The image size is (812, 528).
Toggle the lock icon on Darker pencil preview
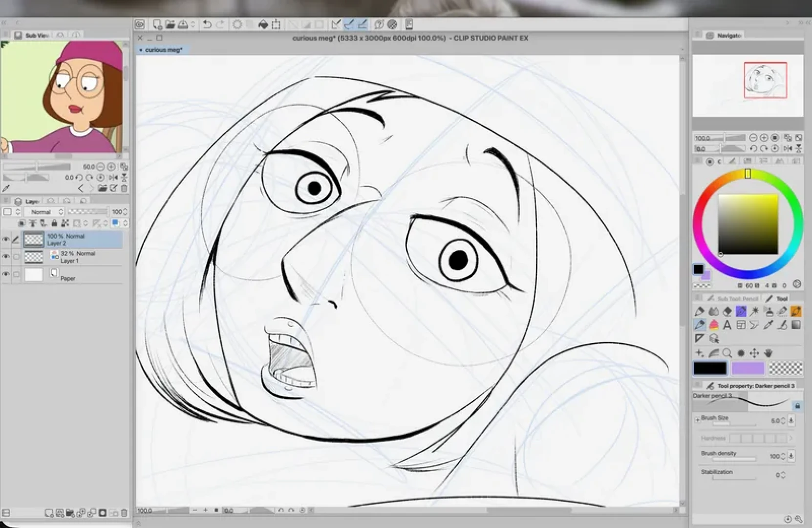coord(797,406)
